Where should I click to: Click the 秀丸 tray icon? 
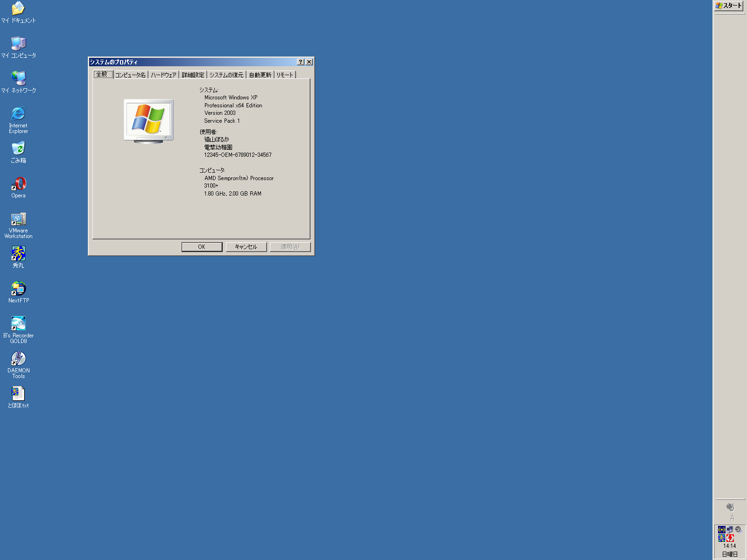pos(722,538)
